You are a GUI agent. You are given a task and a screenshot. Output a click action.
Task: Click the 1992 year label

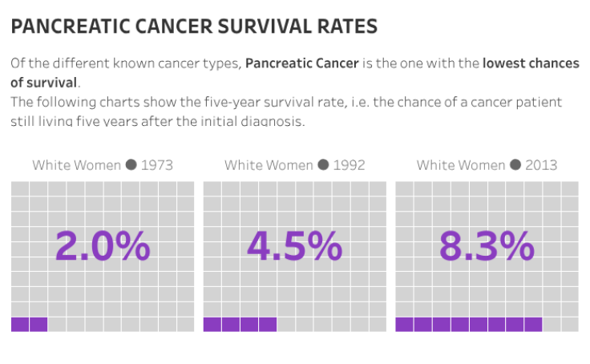click(x=350, y=165)
